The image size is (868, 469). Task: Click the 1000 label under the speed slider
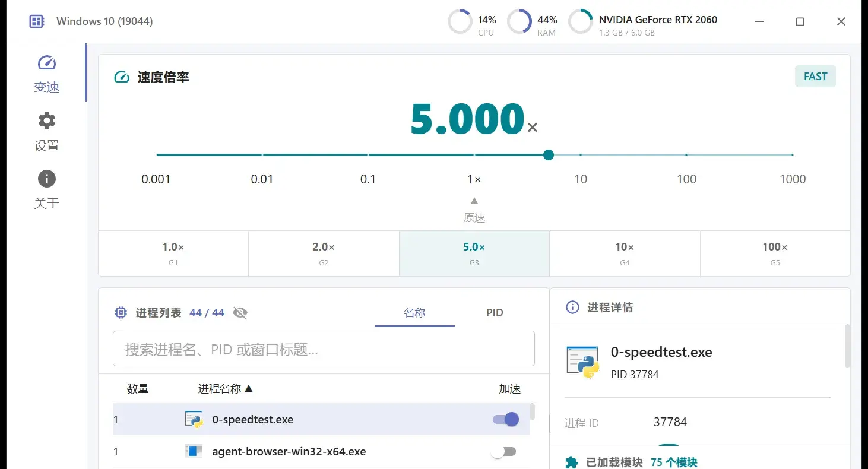point(793,179)
